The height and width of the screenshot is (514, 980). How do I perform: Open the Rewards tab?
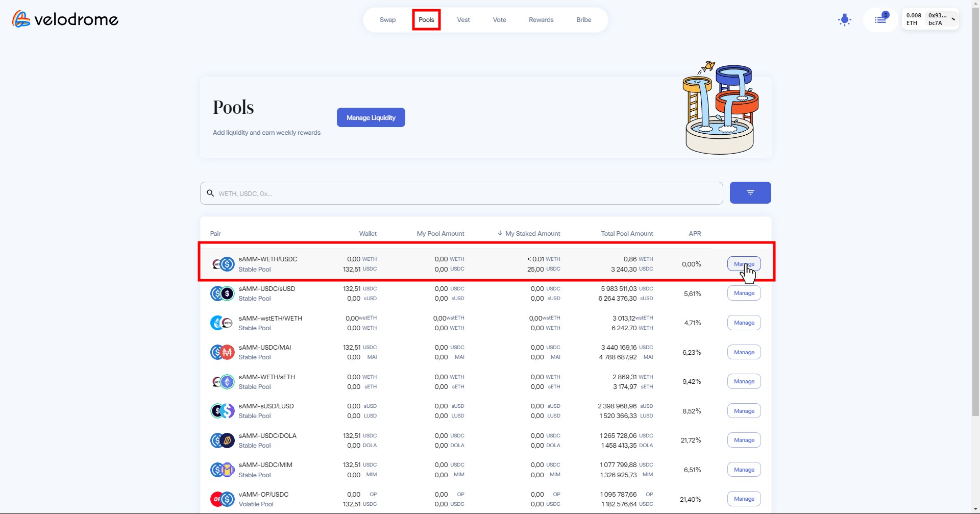tap(541, 20)
